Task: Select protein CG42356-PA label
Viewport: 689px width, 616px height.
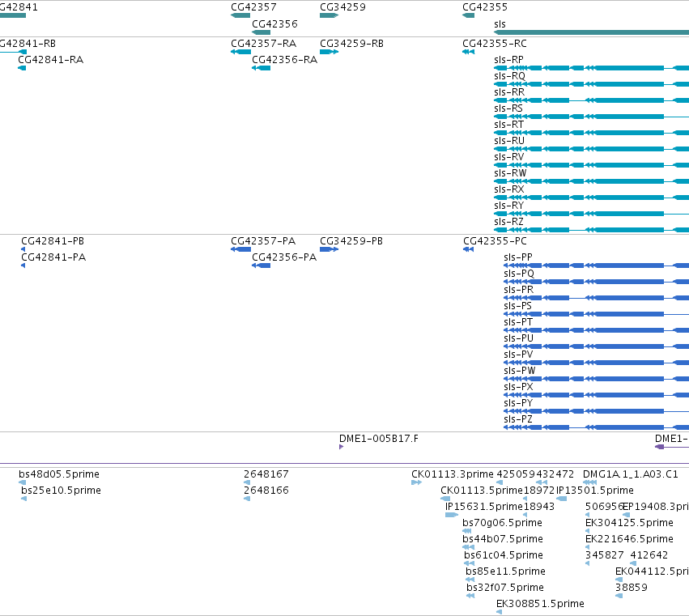Action: pos(284,257)
